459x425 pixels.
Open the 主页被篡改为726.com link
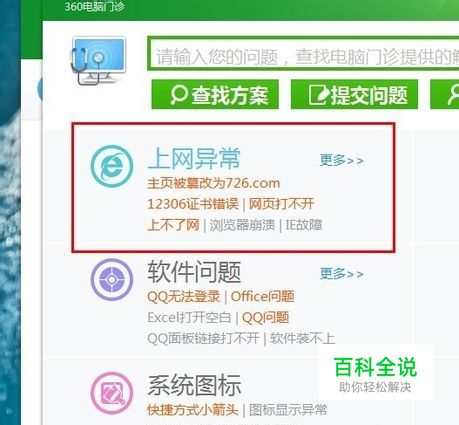pyautogui.click(x=214, y=183)
